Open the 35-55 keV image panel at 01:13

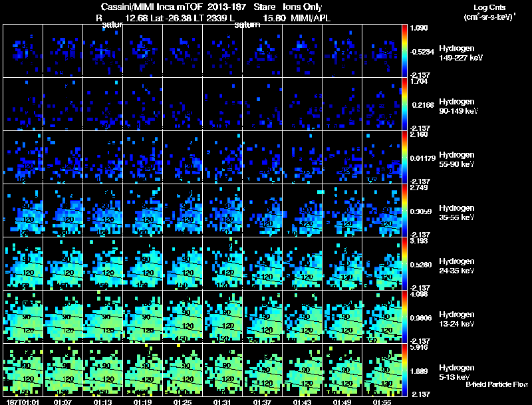coord(102,211)
